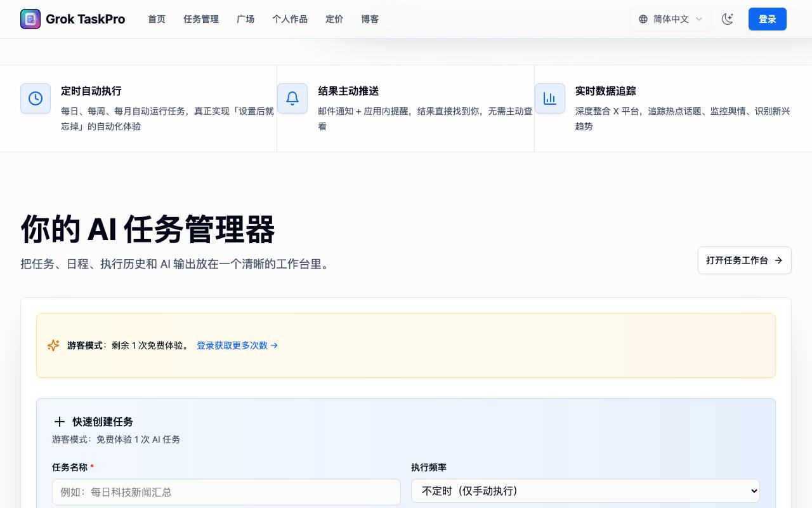
Task: Click 打开任务工作台 button
Action: click(x=745, y=260)
